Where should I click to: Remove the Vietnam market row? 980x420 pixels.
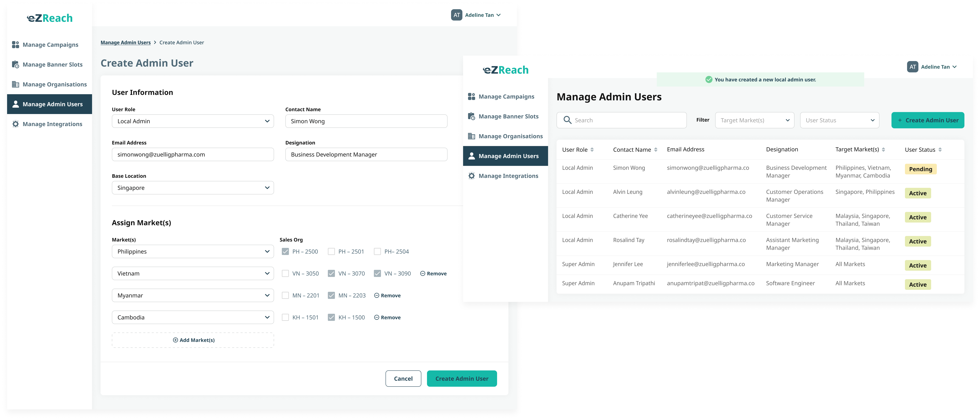pyautogui.click(x=433, y=274)
